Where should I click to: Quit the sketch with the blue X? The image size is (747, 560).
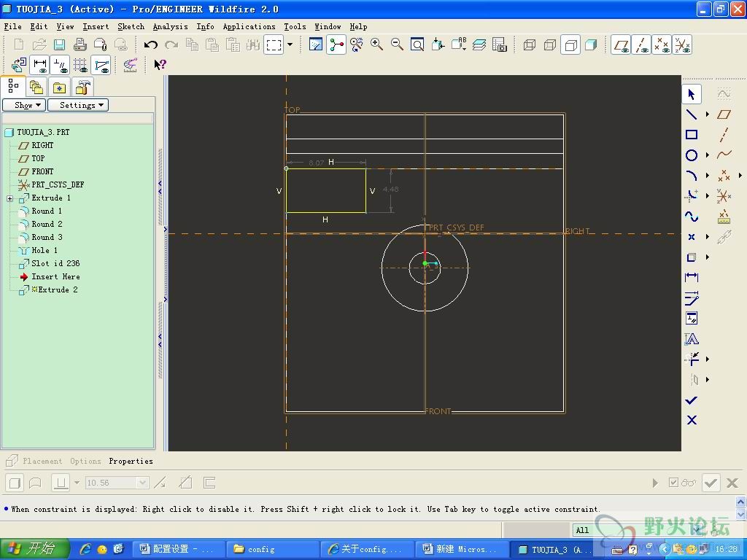point(692,420)
